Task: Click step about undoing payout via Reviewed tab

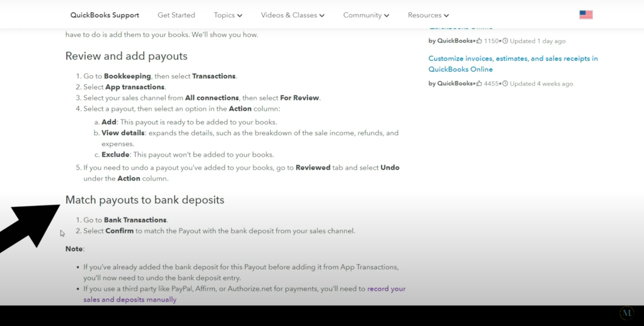Action: (241, 173)
